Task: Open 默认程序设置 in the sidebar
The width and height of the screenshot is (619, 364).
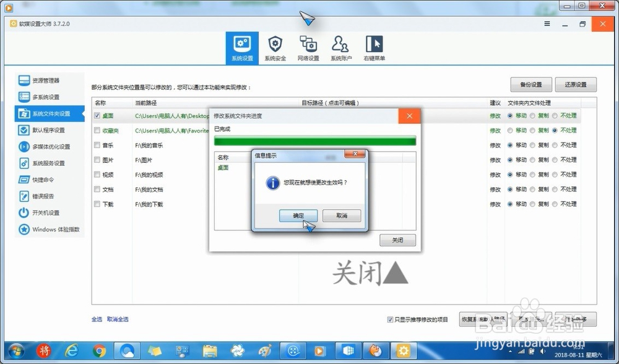Action: click(x=50, y=130)
